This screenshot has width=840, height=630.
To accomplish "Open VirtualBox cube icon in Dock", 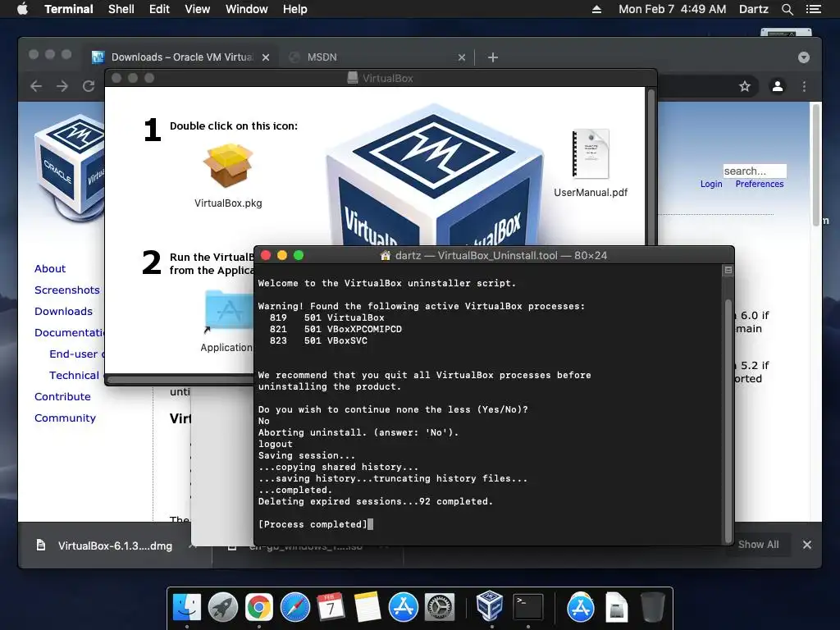I will (490, 606).
